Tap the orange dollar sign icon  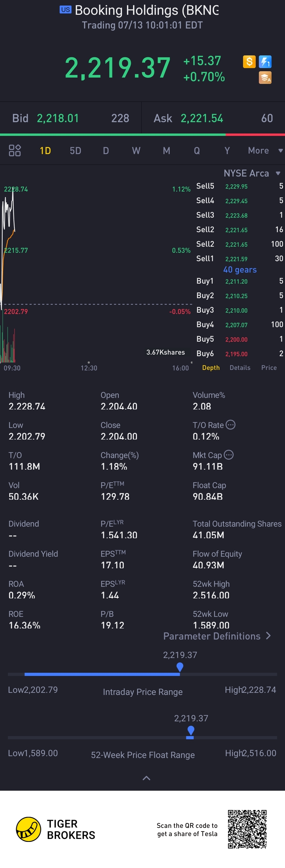pos(249,62)
